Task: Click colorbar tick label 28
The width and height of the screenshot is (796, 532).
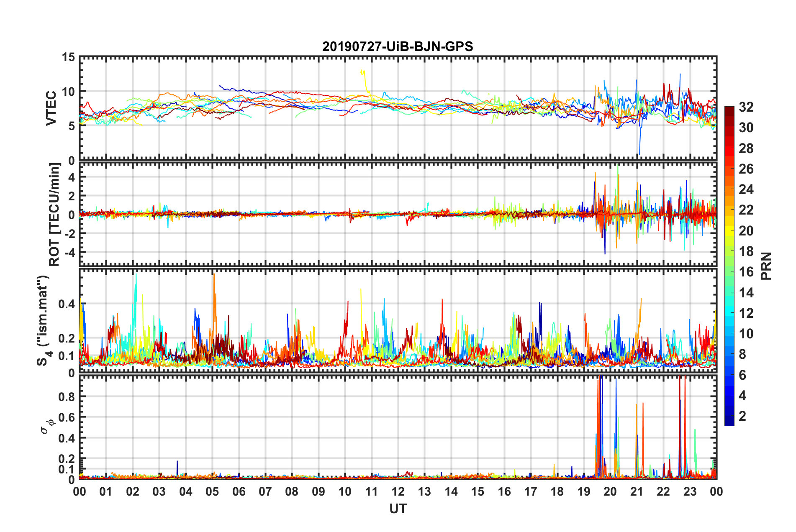Action: pos(746,148)
